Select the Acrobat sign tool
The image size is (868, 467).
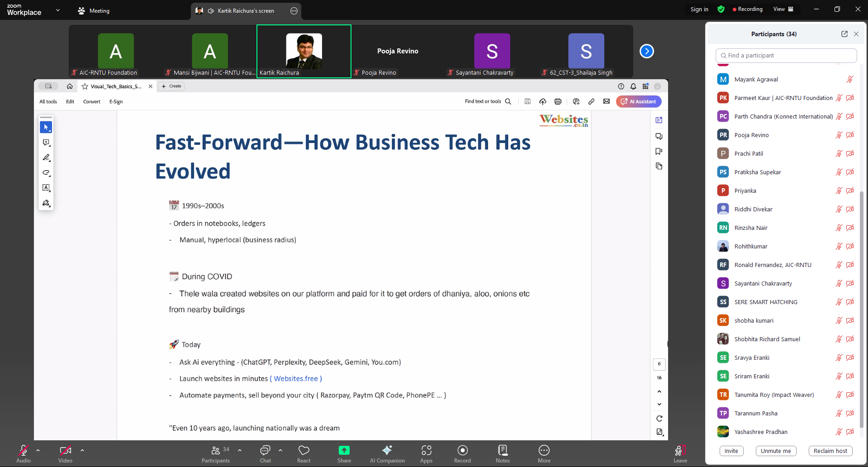46,203
